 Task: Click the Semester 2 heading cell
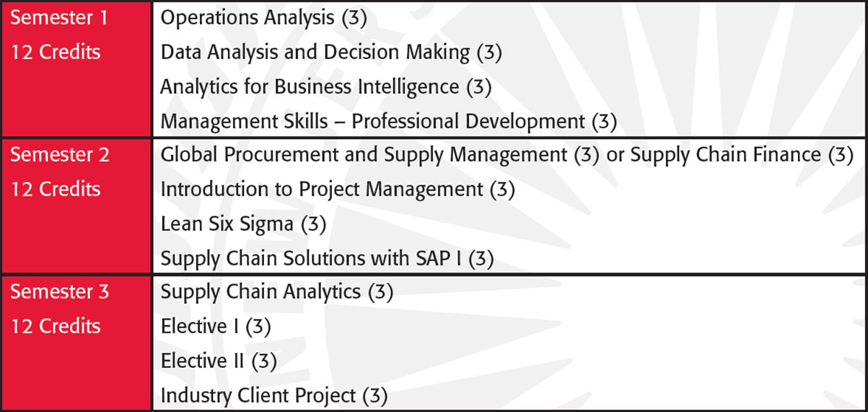click(x=76, y=206)
